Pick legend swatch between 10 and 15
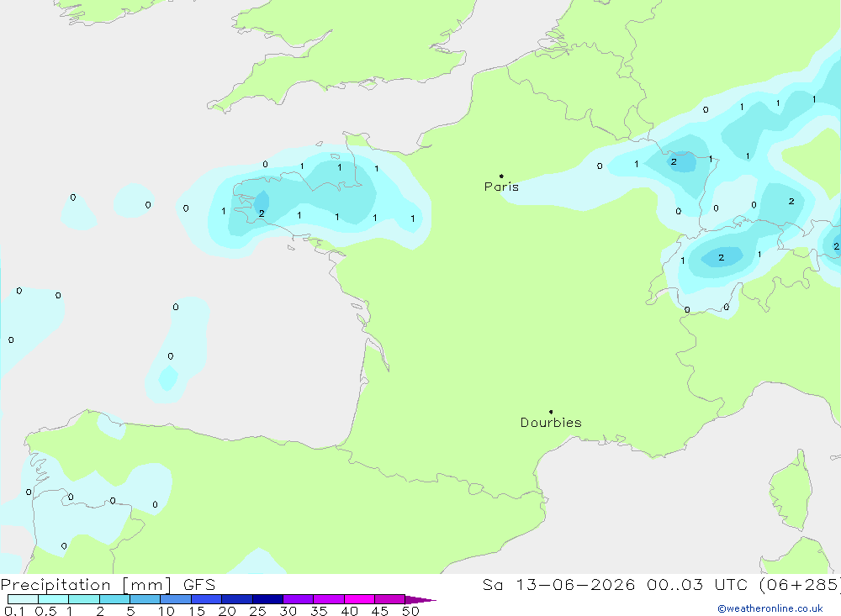 coord(176,599)
